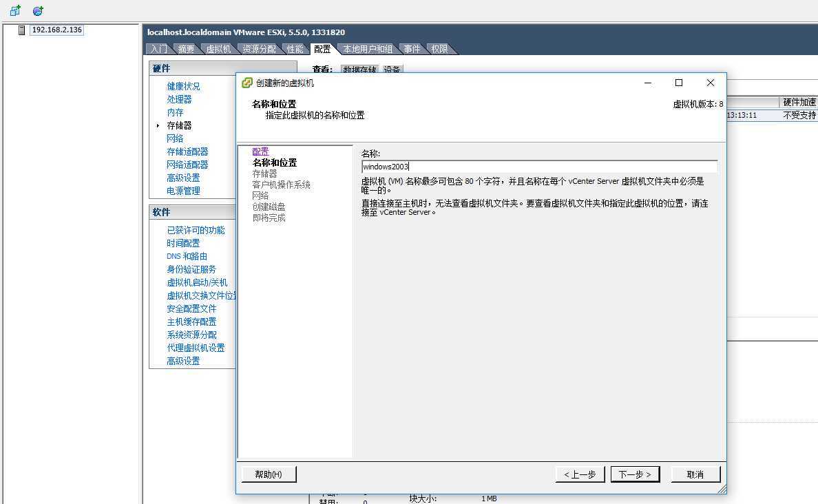Proceed with the 下一步 button

coord(635,474)
